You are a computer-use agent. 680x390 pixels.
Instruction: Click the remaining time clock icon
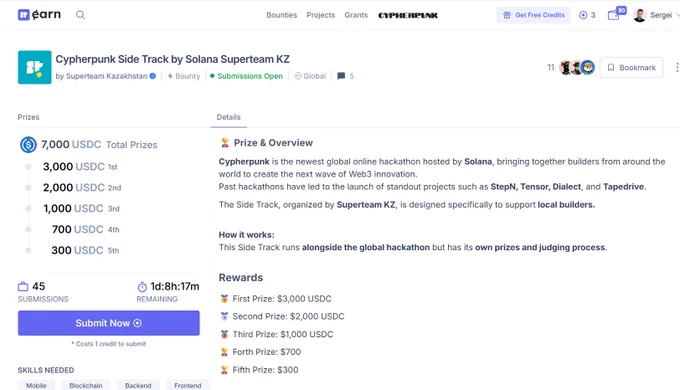pyautogui.click(x=142, y=287)
